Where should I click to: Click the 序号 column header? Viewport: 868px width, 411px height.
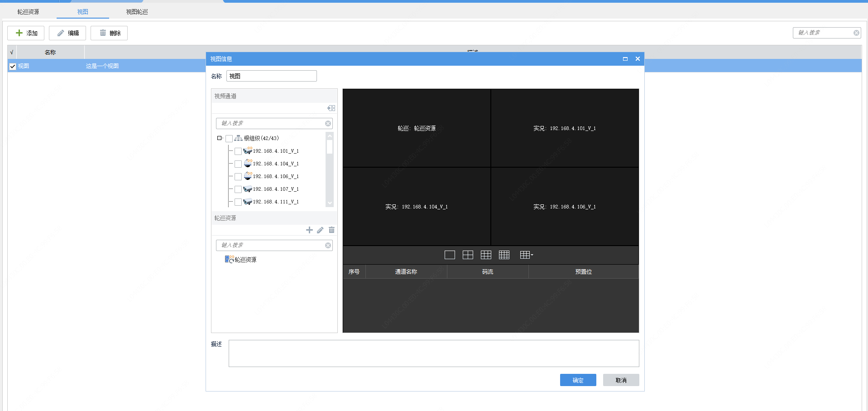point(354,272)
